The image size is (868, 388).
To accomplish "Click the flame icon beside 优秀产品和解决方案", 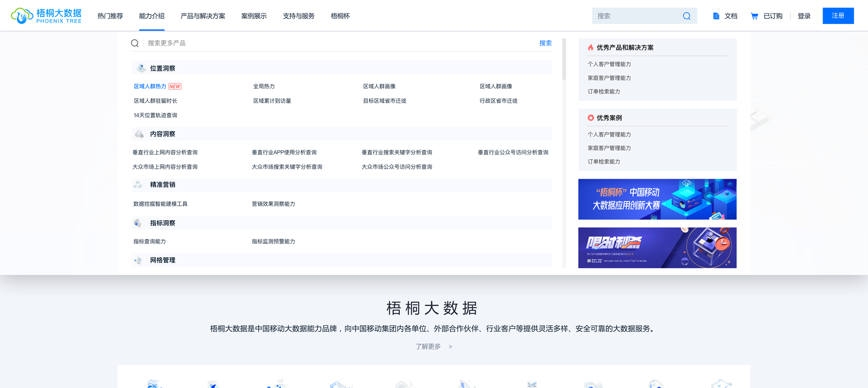I will 590,47.
